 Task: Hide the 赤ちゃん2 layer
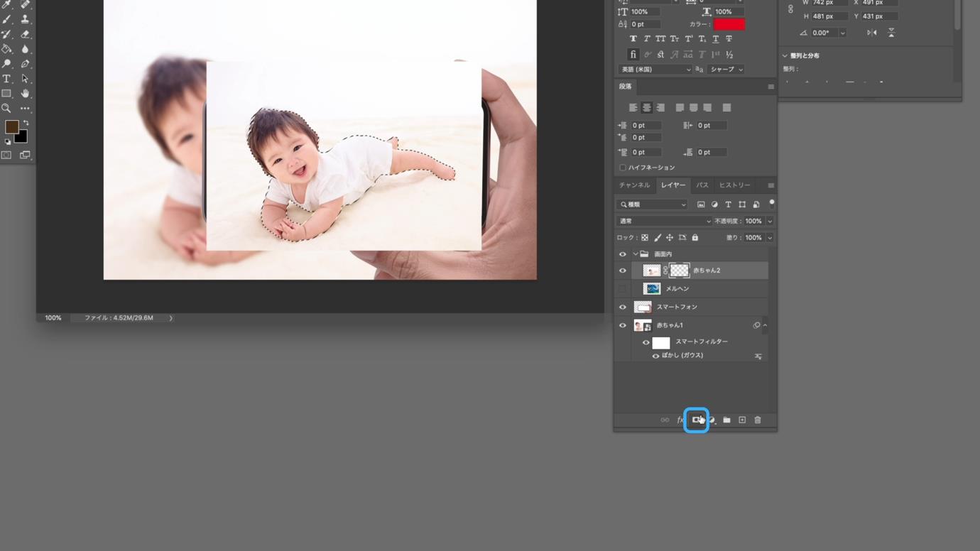623,271
